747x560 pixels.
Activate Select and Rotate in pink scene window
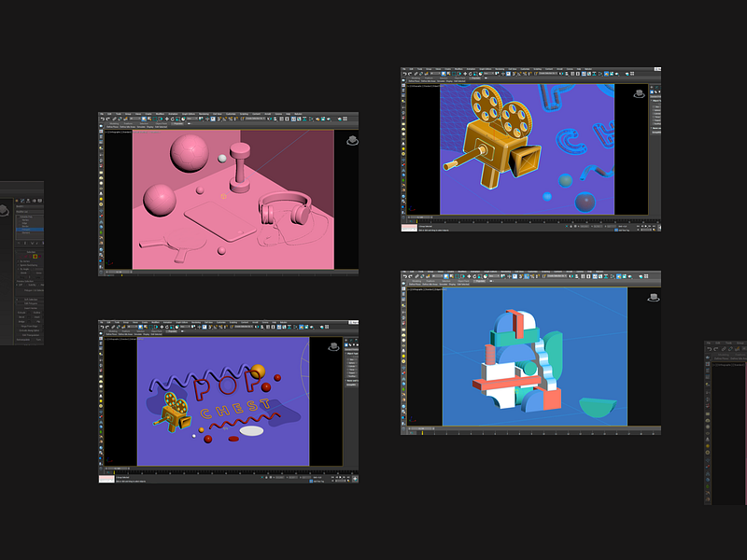[173, 119]
